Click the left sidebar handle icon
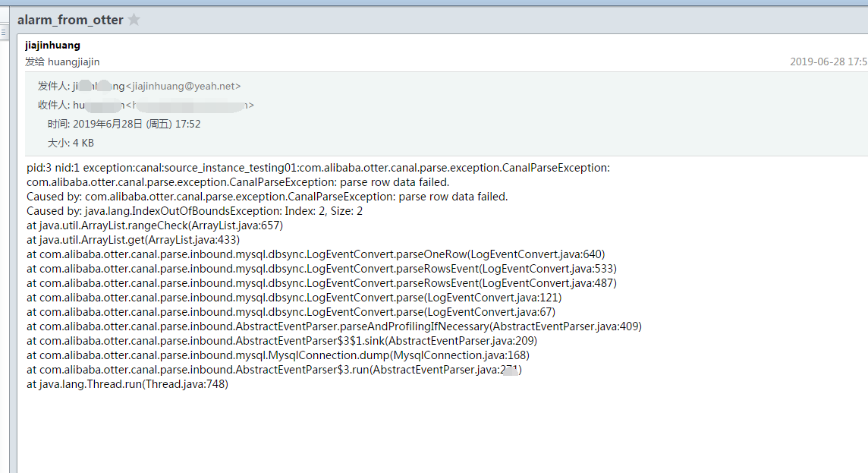Image resolution: width=868 pixels, height=473 pixels. coord(3,33)
